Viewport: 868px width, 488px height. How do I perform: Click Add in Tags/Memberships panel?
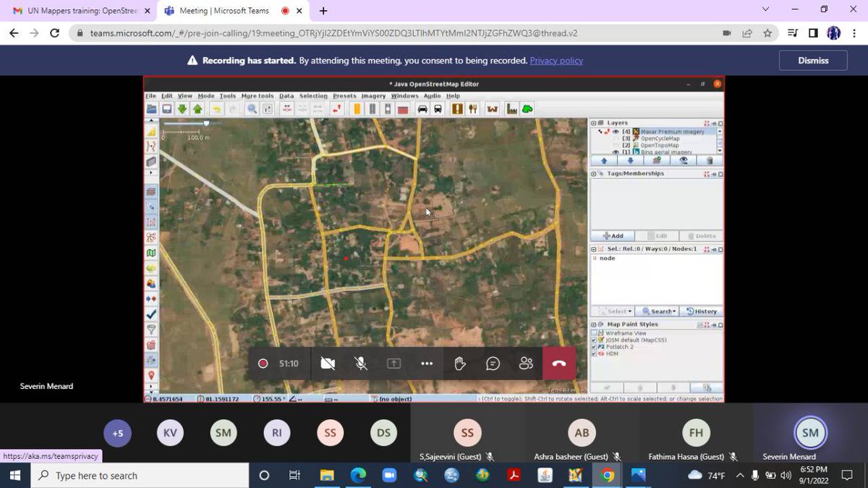click(x=613, y=236)
